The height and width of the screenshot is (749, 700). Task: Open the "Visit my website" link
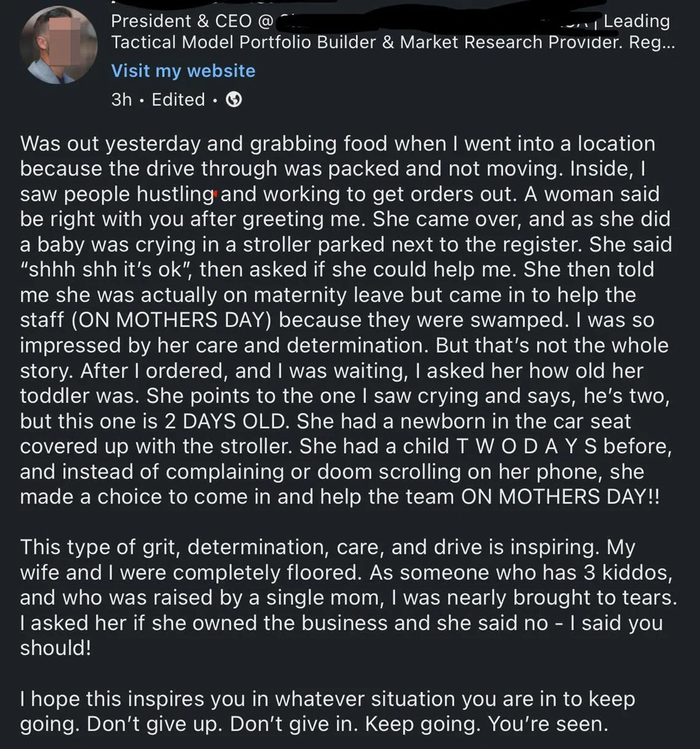coord(183,71)
